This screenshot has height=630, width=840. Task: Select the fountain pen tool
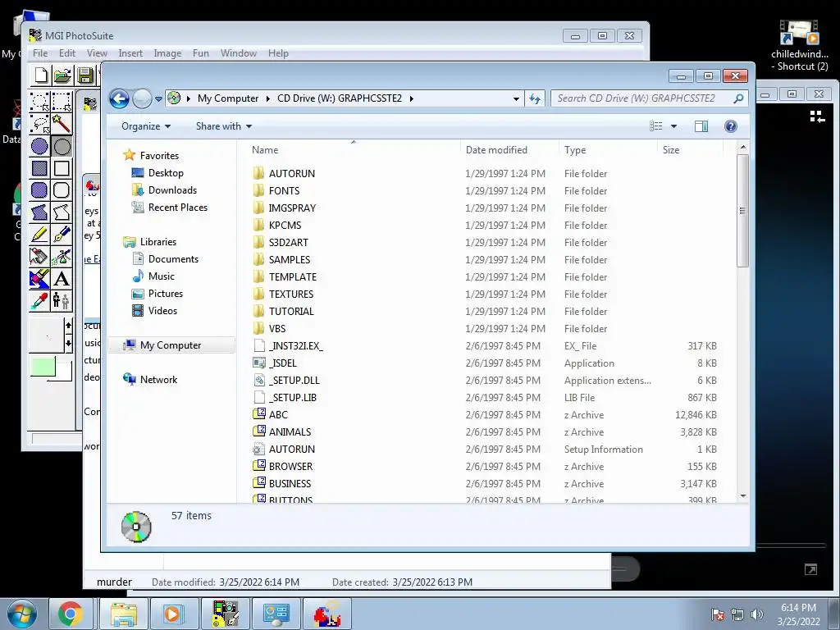[62, 234]
